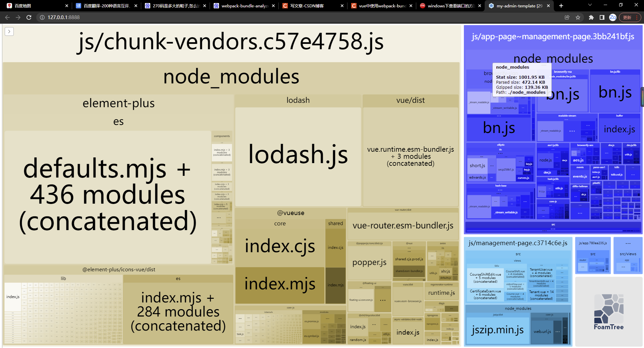644x348 pixels.
Task: Select CertificateExam.vue + 6 modules block
Action: [x=485, y=295]
